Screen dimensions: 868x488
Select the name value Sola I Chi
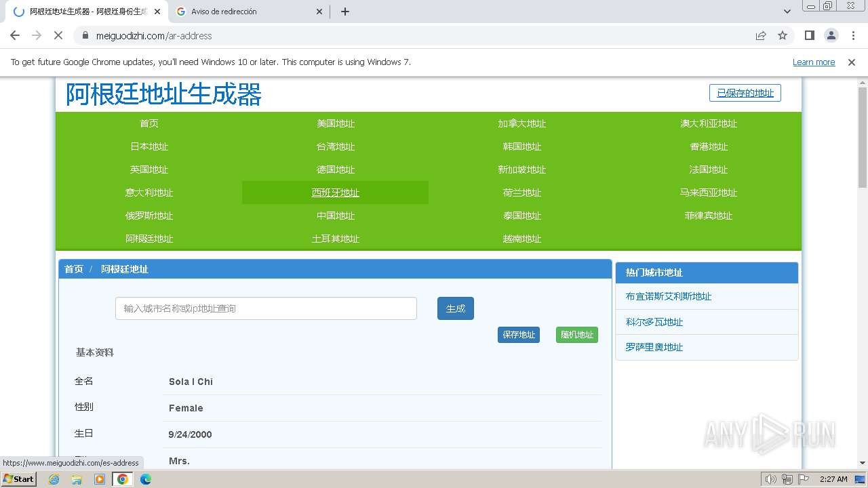(x=191, y=382)
